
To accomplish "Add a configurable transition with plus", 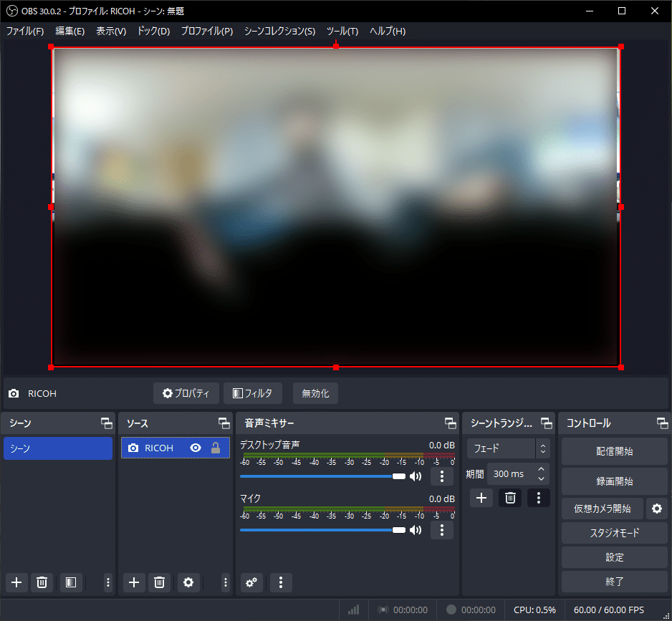I will coord(481,498).
